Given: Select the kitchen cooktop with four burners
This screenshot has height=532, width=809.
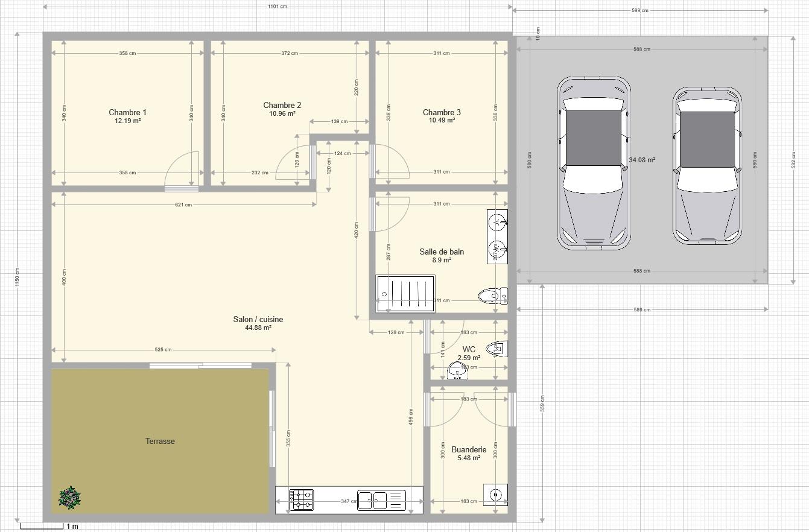Looking at the screenshot, I should 301,500.
